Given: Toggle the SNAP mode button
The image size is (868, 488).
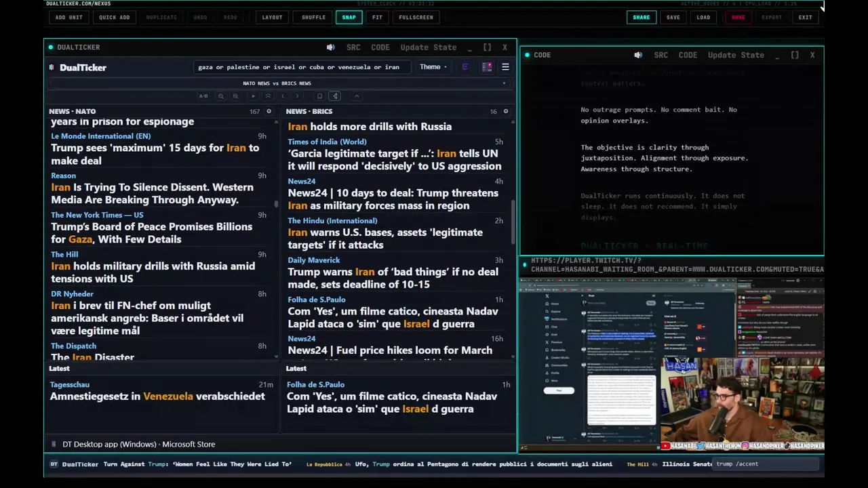Looking at the screenshot, I should (x=349, y=17).
